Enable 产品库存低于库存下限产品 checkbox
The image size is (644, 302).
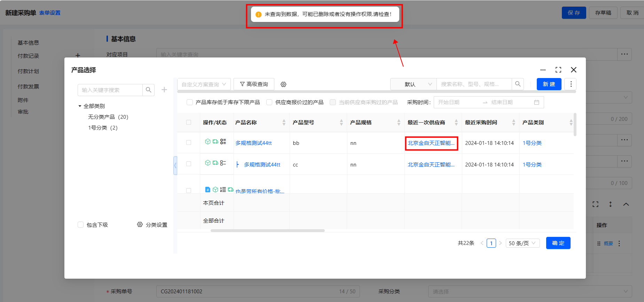point(190,102)
